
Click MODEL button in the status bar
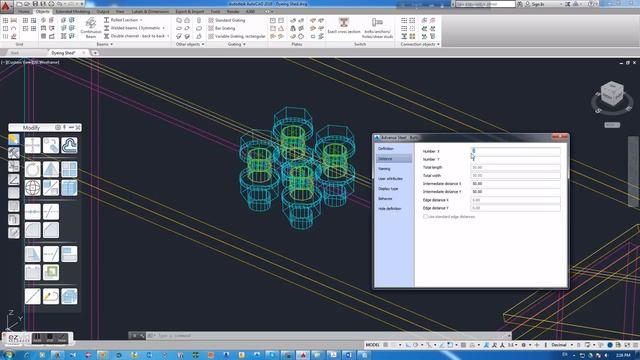pyautogui.click(x=372, y=345)
